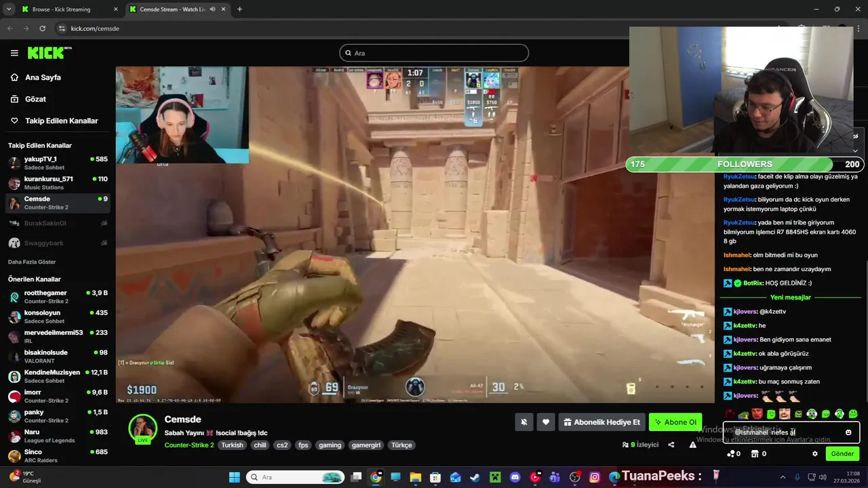Image resolution: width=868 pixels, height=488 pixels.
Task: Open kurankursu_571 channel
Action: click(57, 183)
